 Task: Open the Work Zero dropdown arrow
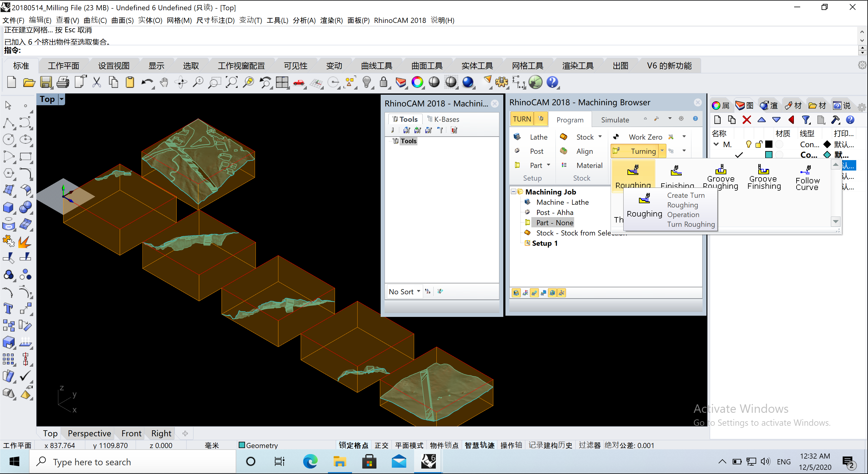click(x=684, y=137)
